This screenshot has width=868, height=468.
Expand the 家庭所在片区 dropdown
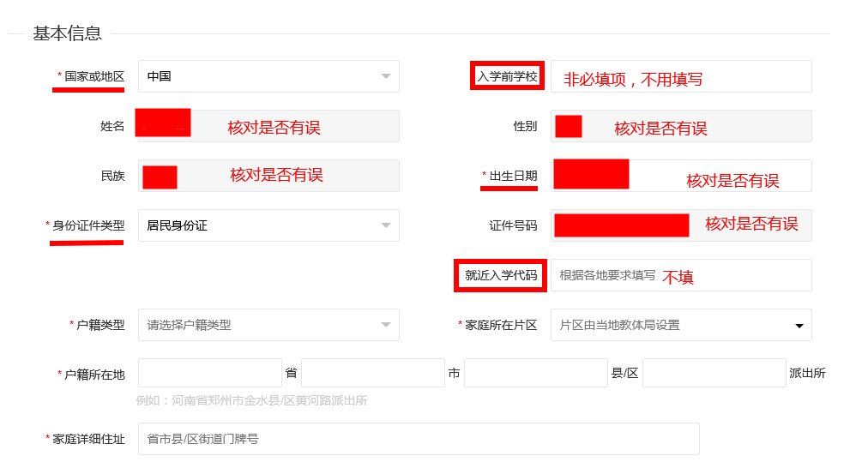681,325
